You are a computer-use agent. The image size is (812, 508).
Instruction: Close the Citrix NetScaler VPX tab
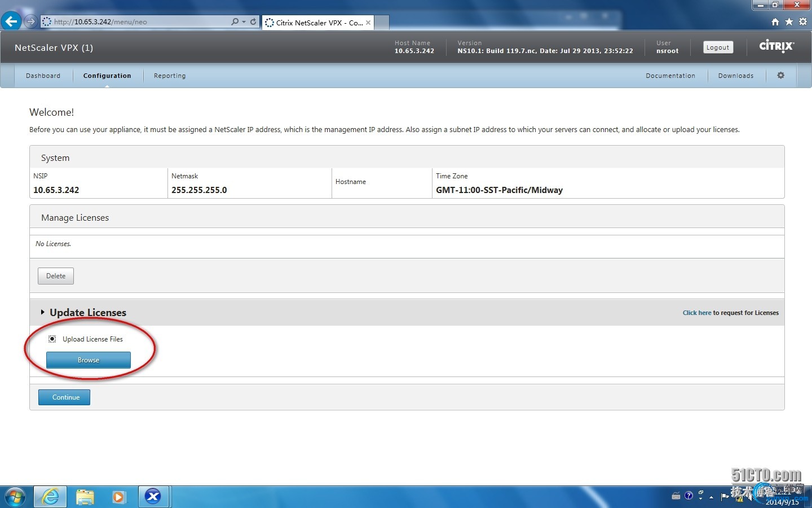(x=368, y=23)
